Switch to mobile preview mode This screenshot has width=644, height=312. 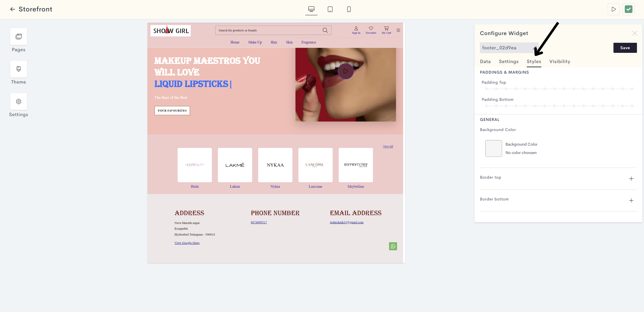coord(349,9)
